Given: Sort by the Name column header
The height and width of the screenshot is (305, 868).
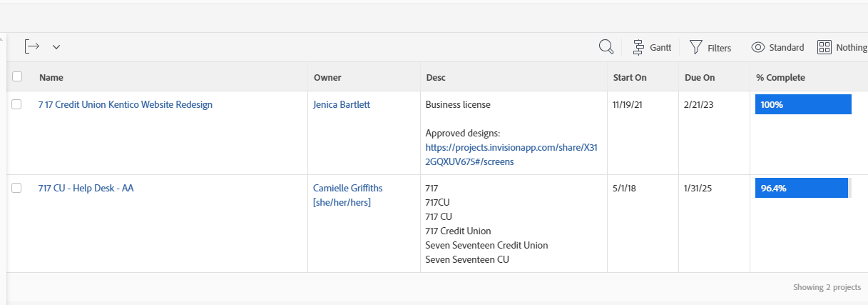Looking at the screenshot, I should [51, 77].
